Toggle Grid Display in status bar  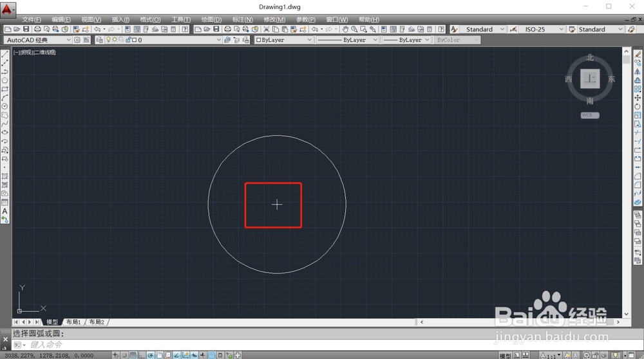click(133, 355)
